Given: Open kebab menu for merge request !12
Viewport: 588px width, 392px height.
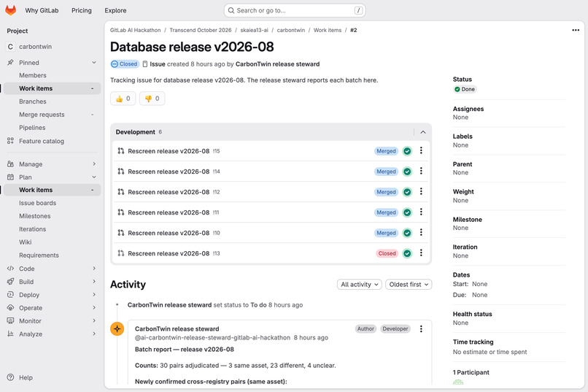Looking at the screenshot, I should click(421, 191).
